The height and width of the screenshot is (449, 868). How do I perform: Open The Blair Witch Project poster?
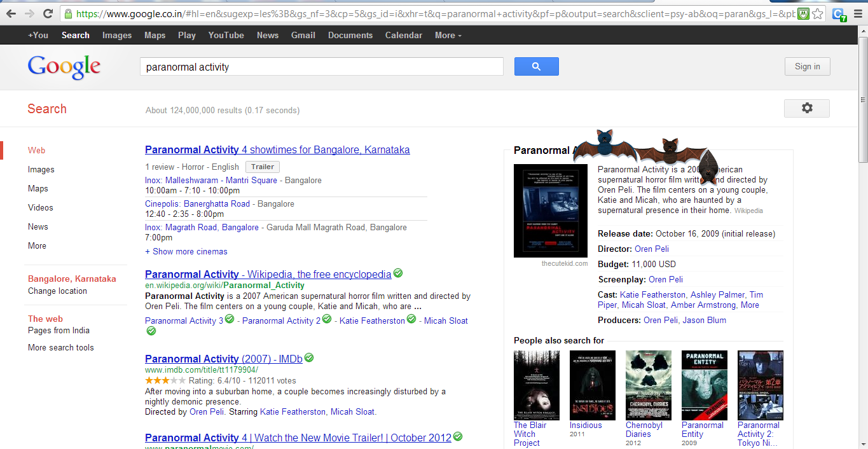click(x=537, y=385)
